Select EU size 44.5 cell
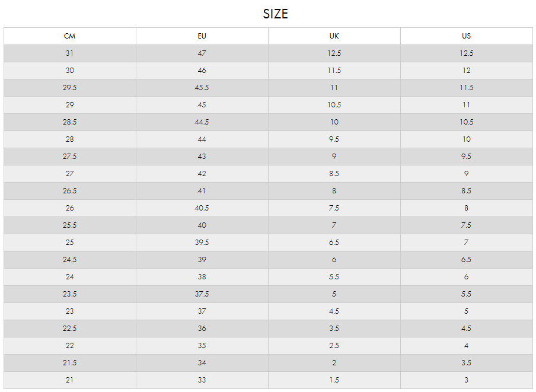This screenshot has width=536, height=392. pyautogui.click(x=202, y=122)
